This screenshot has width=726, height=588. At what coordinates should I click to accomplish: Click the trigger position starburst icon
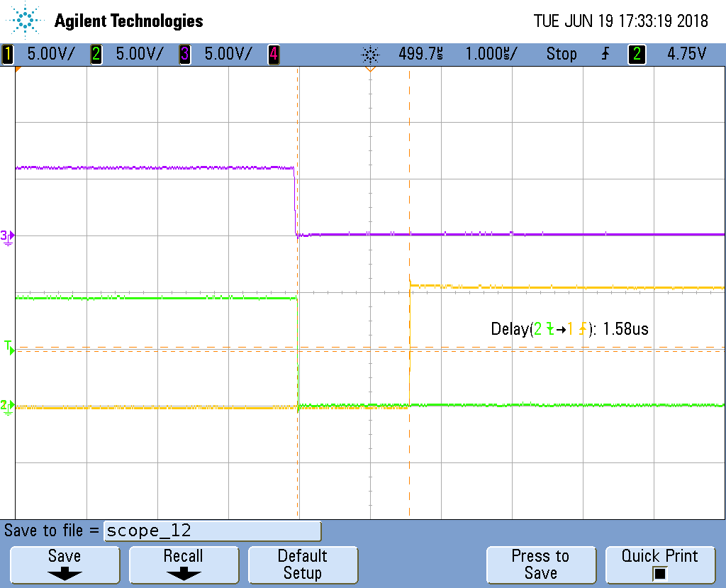[x=370, y=55]
